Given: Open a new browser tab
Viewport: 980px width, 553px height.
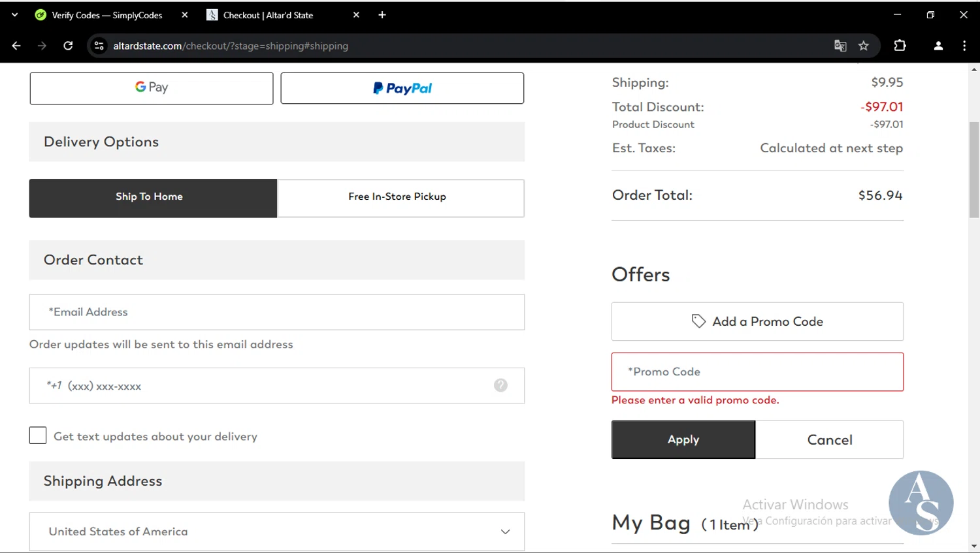Looking at the screenshot, I should point(382,15).
